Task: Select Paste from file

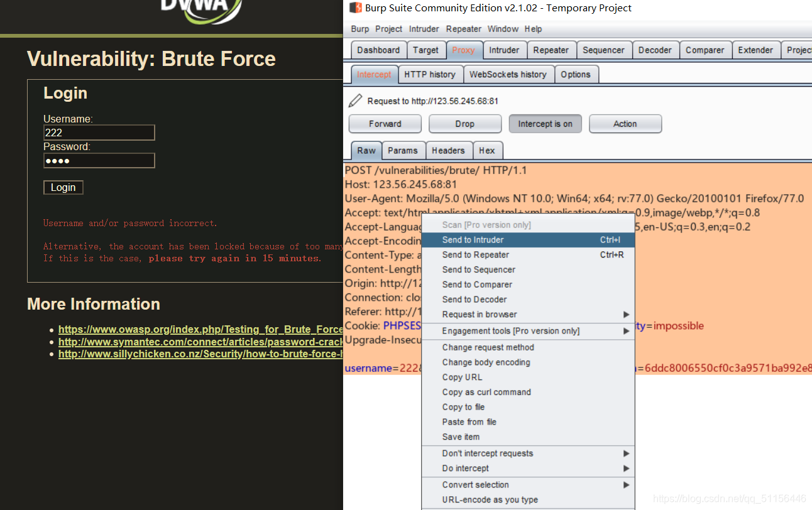Action: pos(528,422)
